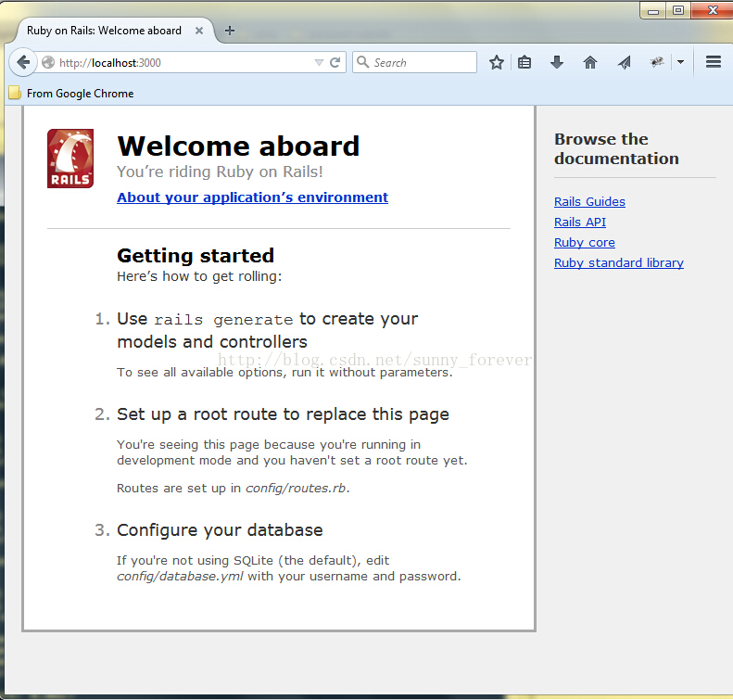This screenshot has width=733, height=700.
Task: Show bookmarks list icon
Action: [524, 62]
